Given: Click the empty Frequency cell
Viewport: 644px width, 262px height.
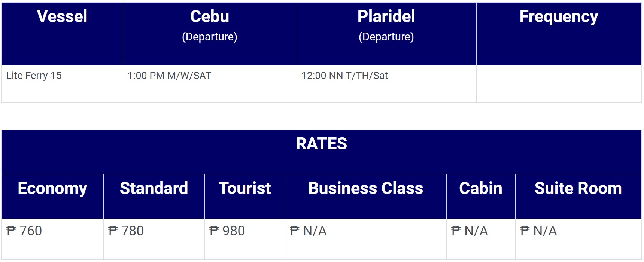Looking at the screenshot, I should pyautogui.click(x=559, y=84).
